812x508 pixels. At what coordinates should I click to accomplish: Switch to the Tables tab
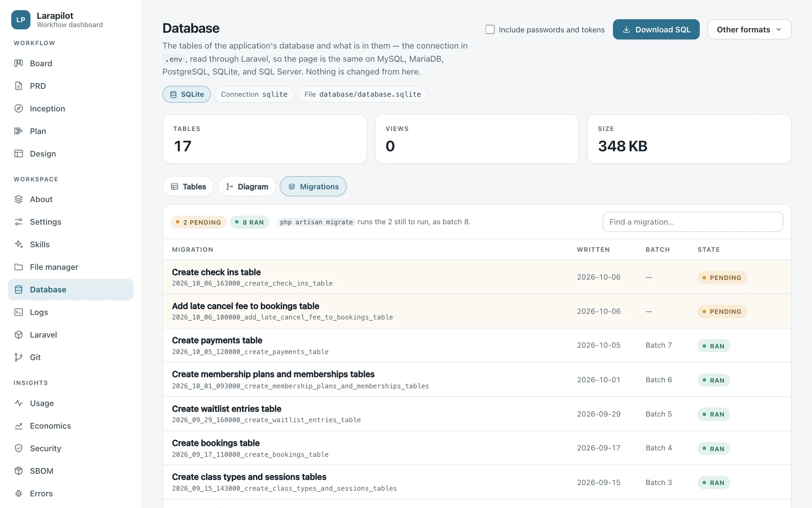click(188, 186)
